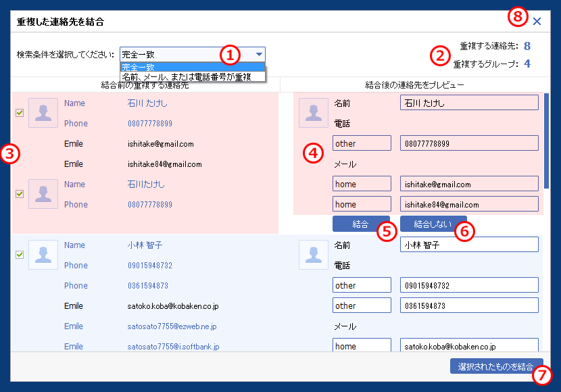Click merged preview avatar for 石川 たけし
The image size is (561, 392).
pyautogui.click(x=314, y=113)
